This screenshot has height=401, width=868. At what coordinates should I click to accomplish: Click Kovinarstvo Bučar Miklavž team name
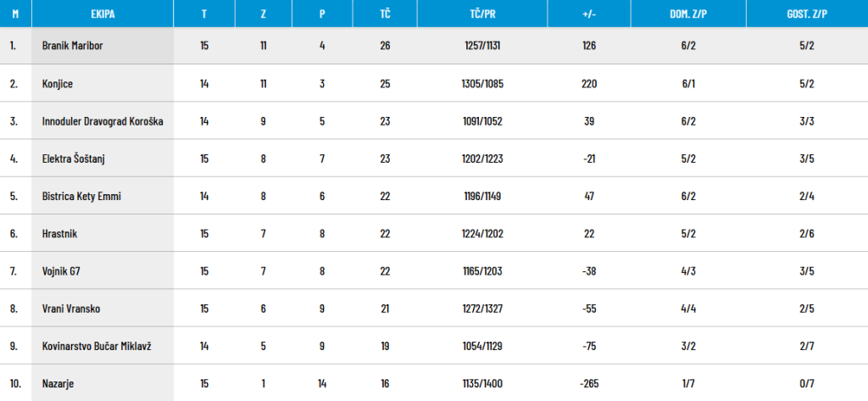[x=96, y=346]
